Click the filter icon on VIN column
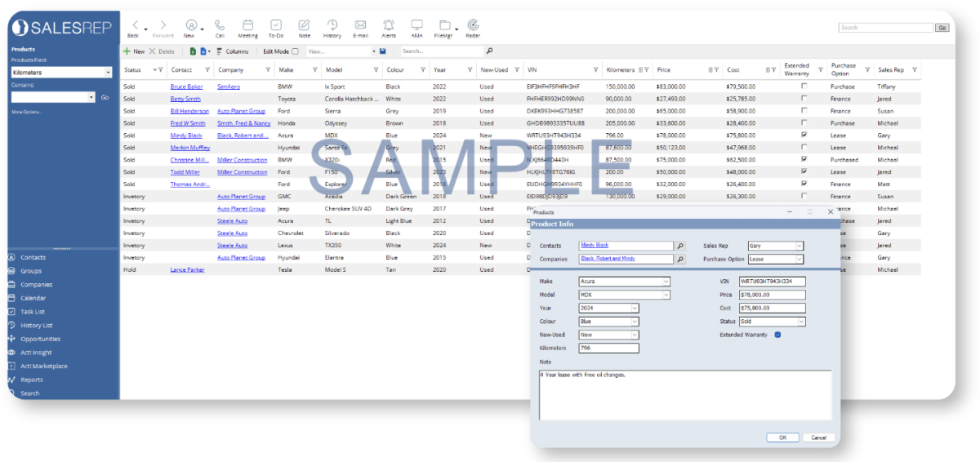Viewport: 980px width, 462px height. tap(596, 70)
